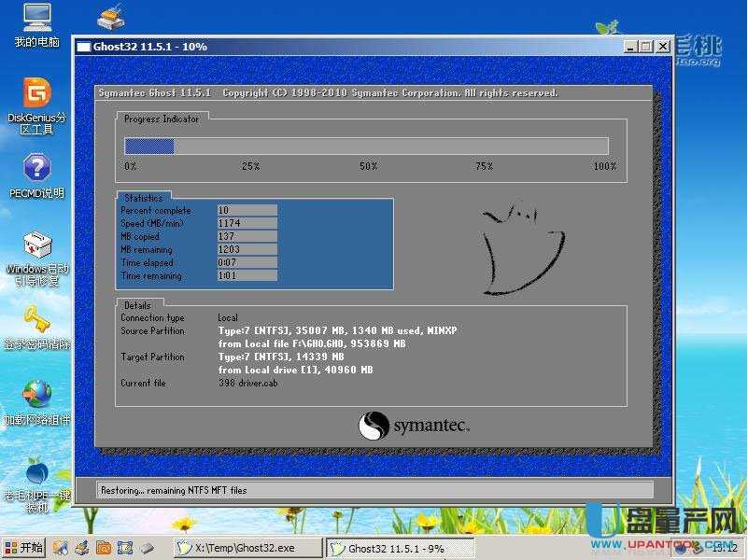This screenshot has height=560, width=748.
Task: Click the Start button on taskbar
Action: (x=23, y=548)
